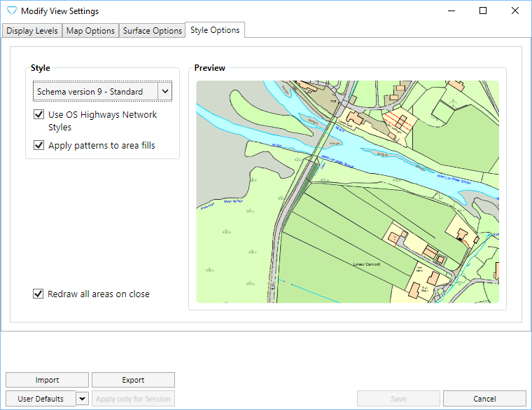Viewport: 532px width, 410px height.
Task: Go to the Surface Options tab
Action: point(152,31)
